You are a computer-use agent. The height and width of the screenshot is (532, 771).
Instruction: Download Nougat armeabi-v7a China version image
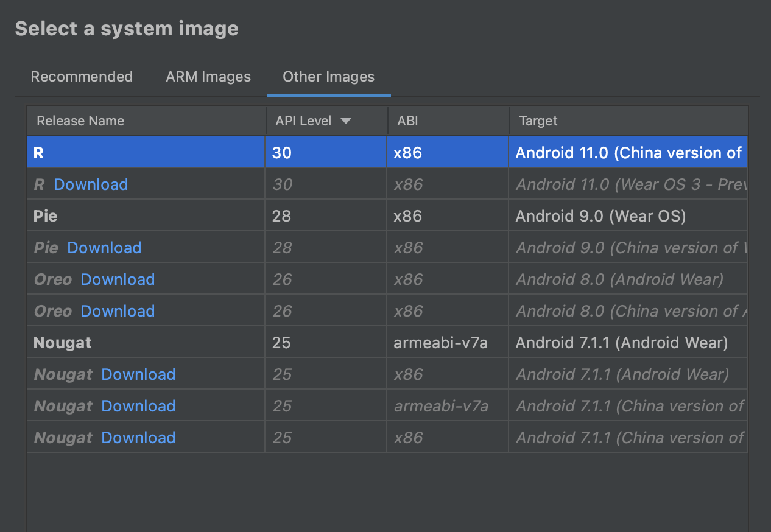[x=138, y=406]
